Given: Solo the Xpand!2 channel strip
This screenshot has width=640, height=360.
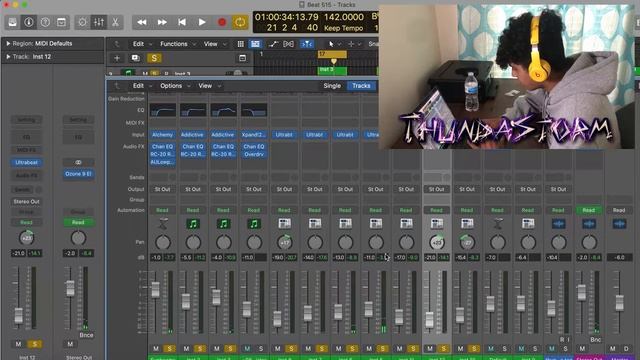Looking at the screenshot, I should (261, 349).
